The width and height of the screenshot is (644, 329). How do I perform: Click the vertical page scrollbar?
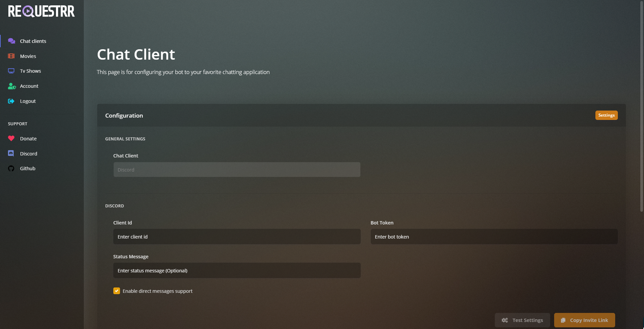point(641,107)
